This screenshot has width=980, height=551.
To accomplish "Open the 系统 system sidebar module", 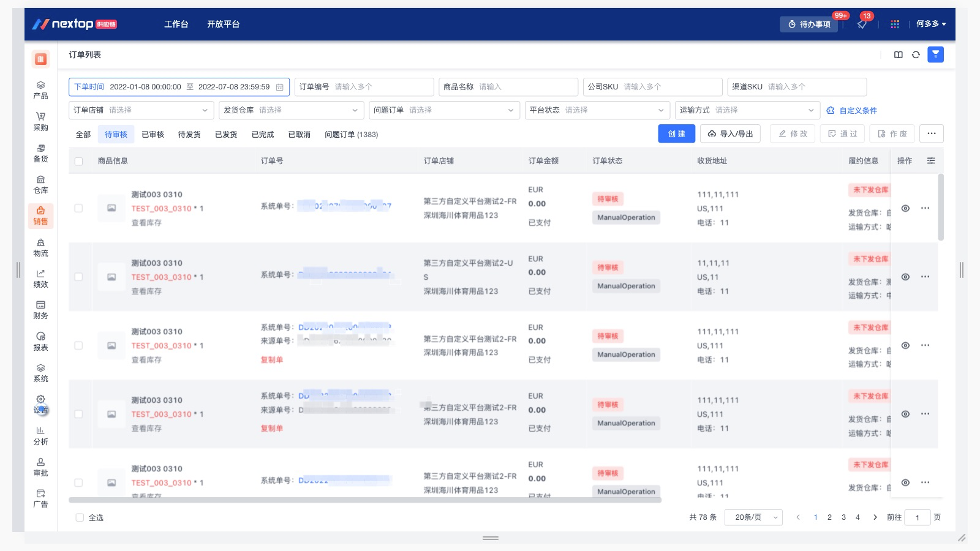I will pos(40,373).
